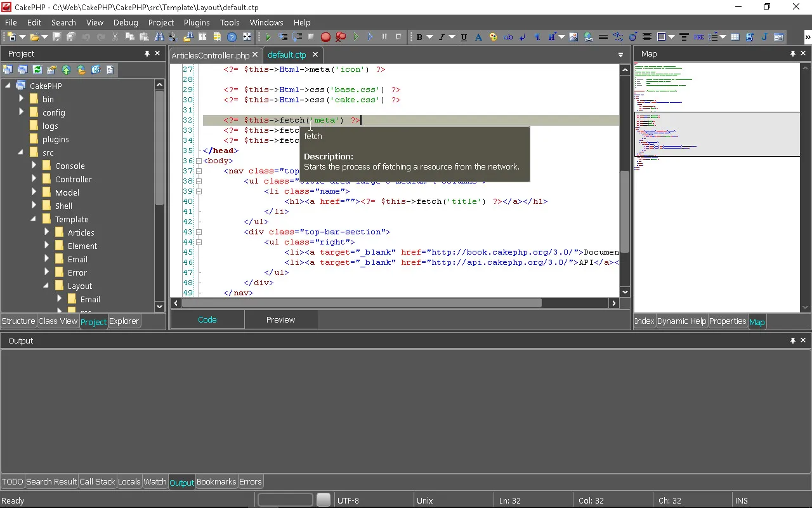
Task: Click the red Toggle Breakpoint circle icon
Action: point(325,37)
